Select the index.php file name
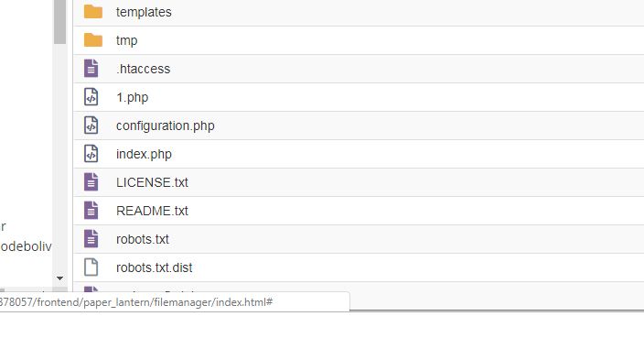 pos(144,154)
